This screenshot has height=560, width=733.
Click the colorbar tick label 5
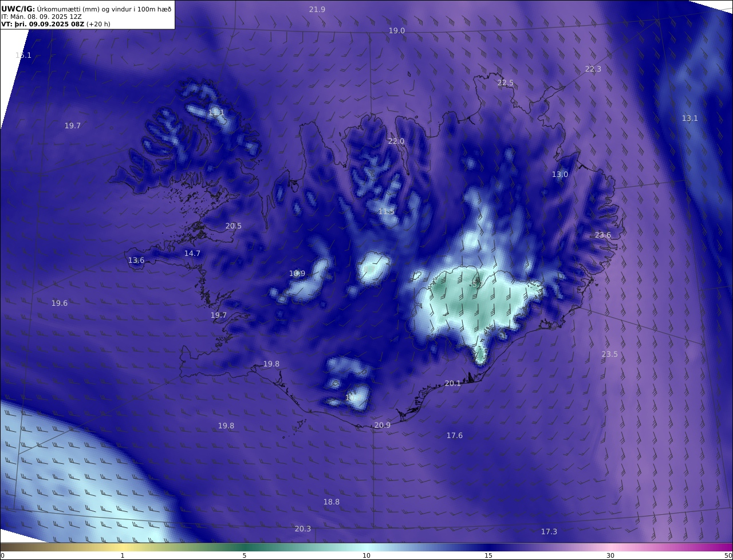pyautogui.click(x=245, y=555)
